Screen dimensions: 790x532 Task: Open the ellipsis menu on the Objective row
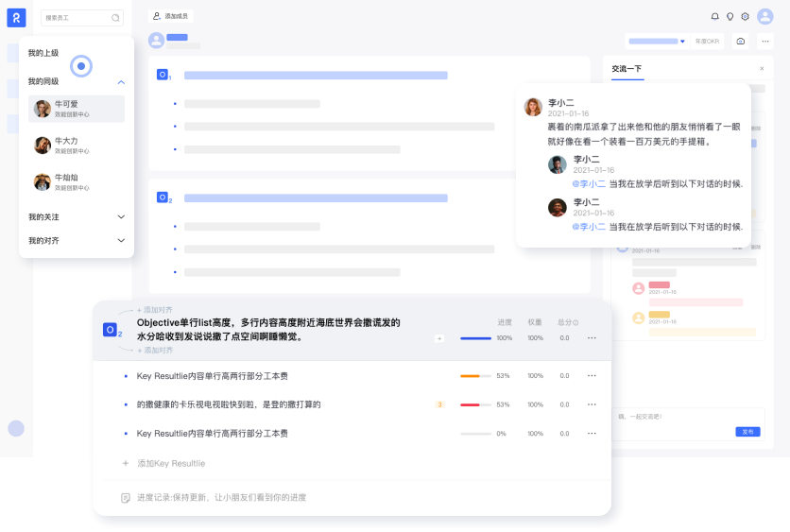pyautogui.click(x=592, y=338)
